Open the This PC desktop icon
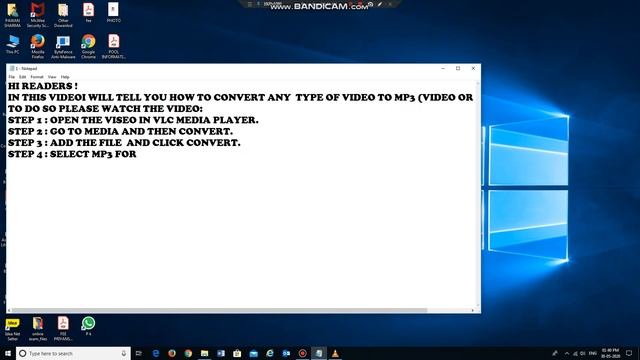Viewport: 640px width, 360px height. coord(12,44)
